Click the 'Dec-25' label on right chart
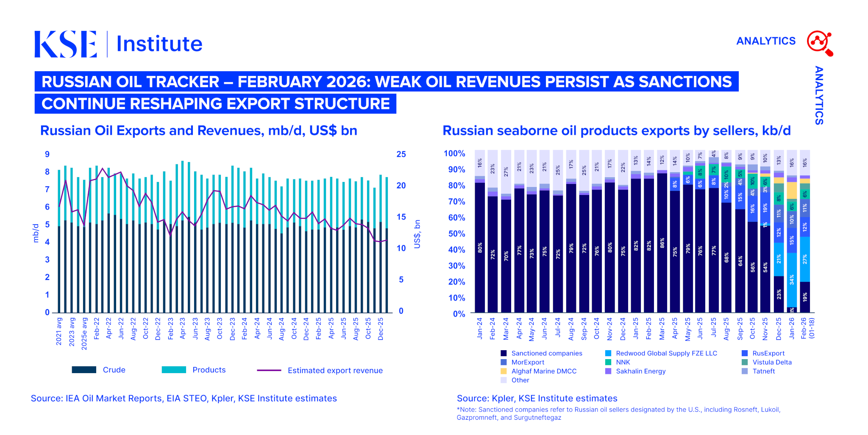Screen dimensions: 868x435 coord(779,329)
